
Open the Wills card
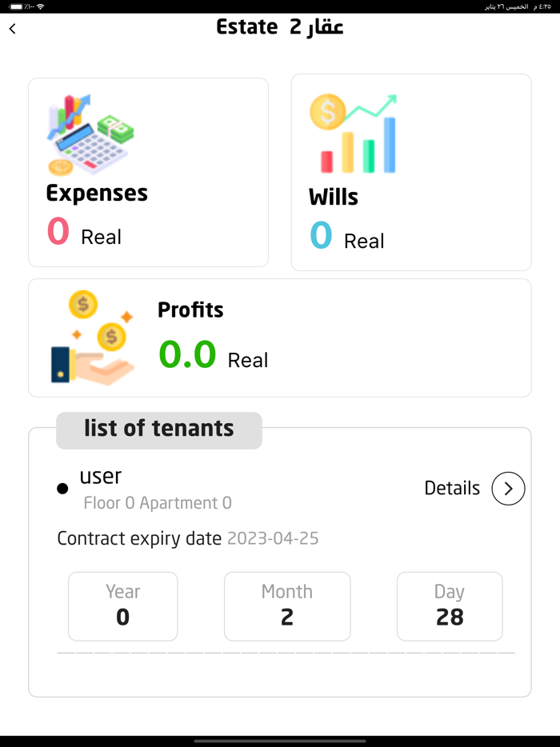pyautogui.click(x=411, y=172)
